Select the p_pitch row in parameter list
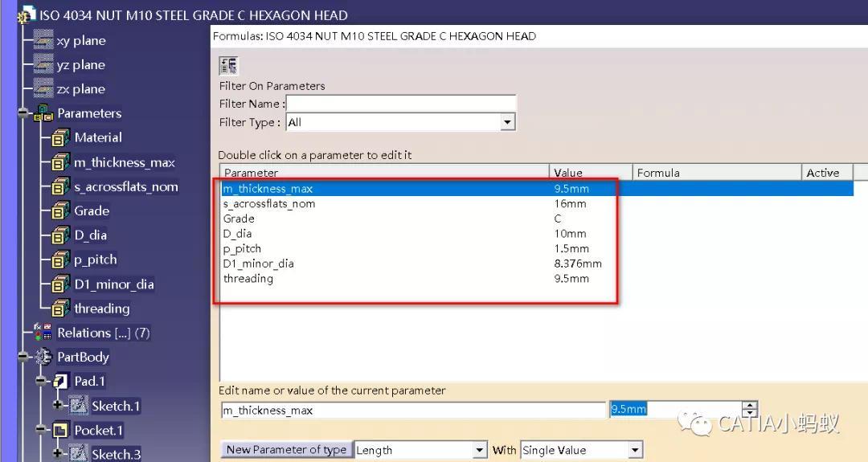The width and height of the screenshot is (868, 462). pyautogui.click(x=537, y=248)
